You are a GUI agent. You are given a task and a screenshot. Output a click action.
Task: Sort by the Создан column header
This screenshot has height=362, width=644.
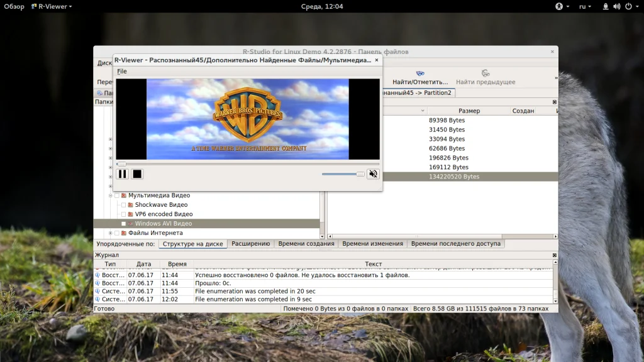(523, 111)
